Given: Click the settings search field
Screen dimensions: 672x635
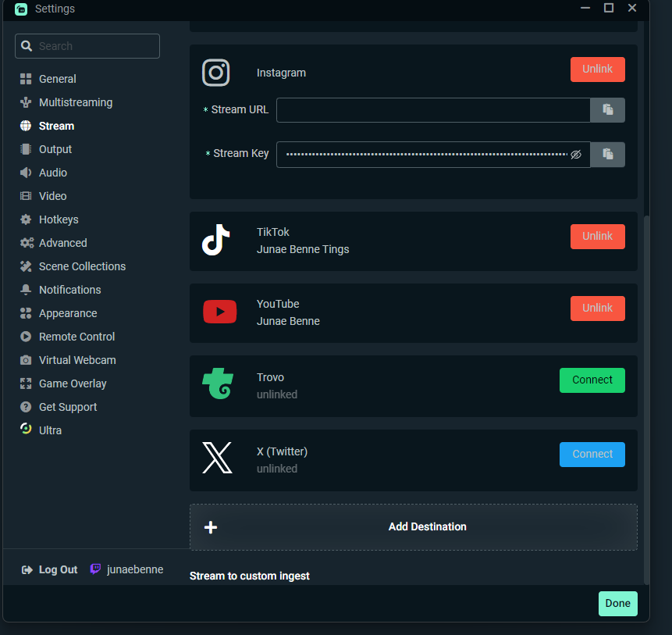Looking at the screenshot, I should (x=87, y=45).
